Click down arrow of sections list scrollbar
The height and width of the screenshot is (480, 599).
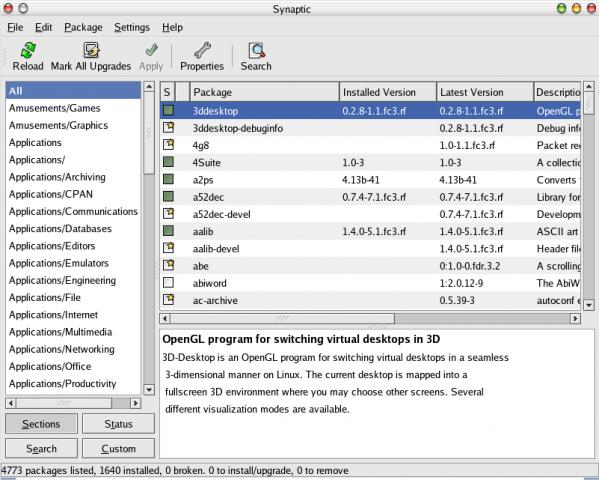click(x=149, y=389)
